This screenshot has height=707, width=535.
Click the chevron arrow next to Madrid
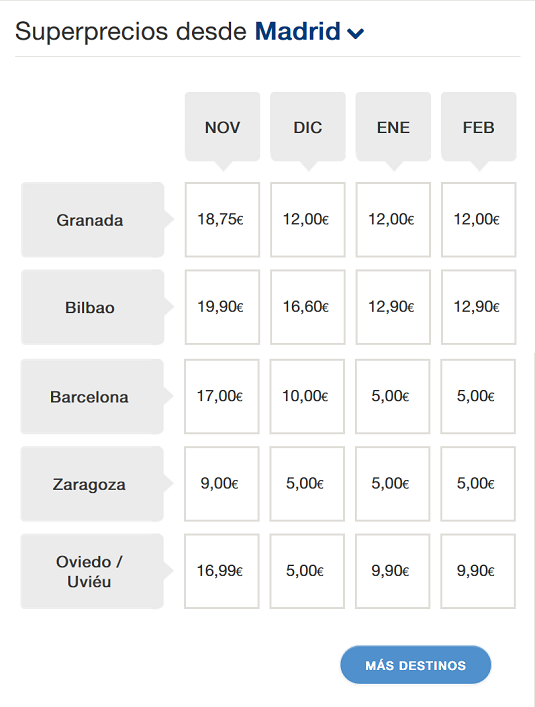click(x=355, y=33)
